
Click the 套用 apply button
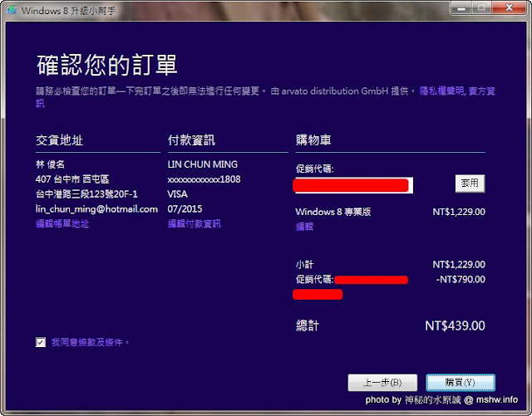point(470,184)
